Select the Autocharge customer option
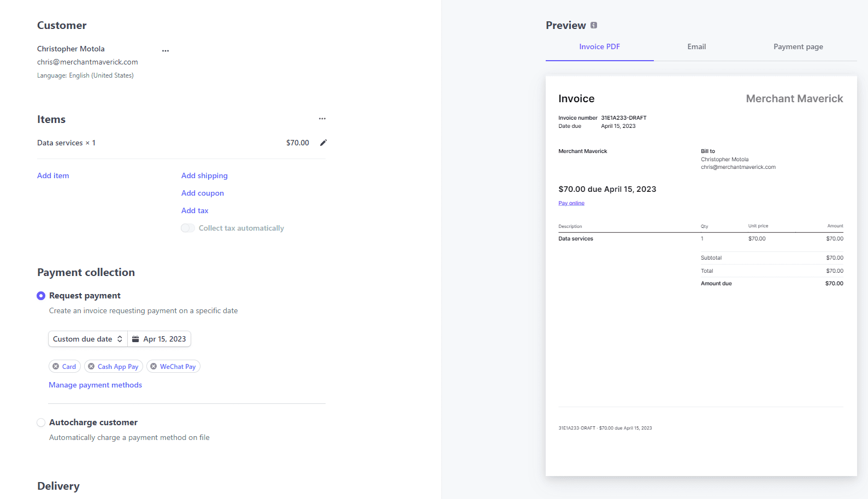 [x=41, y=422]
